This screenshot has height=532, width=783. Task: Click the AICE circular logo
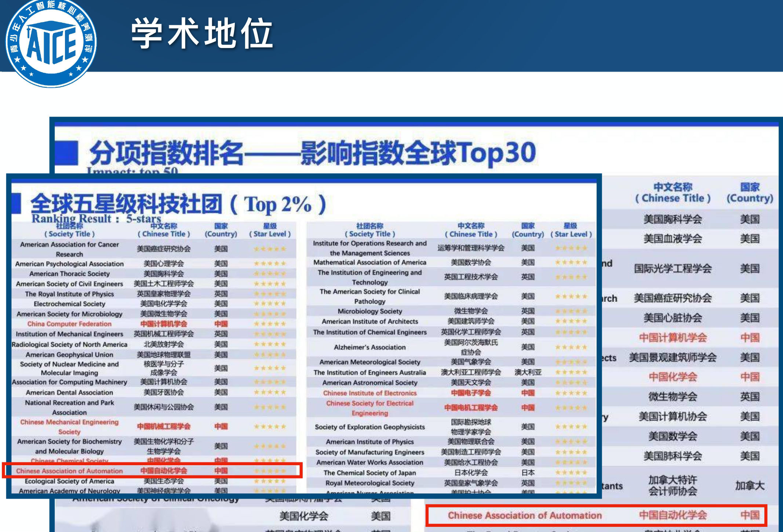tap(51, 43)
